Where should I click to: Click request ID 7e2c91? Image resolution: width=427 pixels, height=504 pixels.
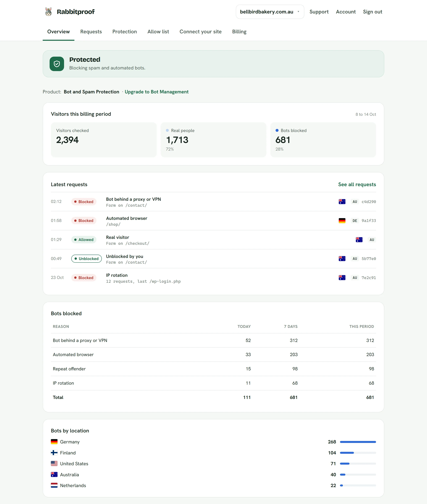click(369, 277)
